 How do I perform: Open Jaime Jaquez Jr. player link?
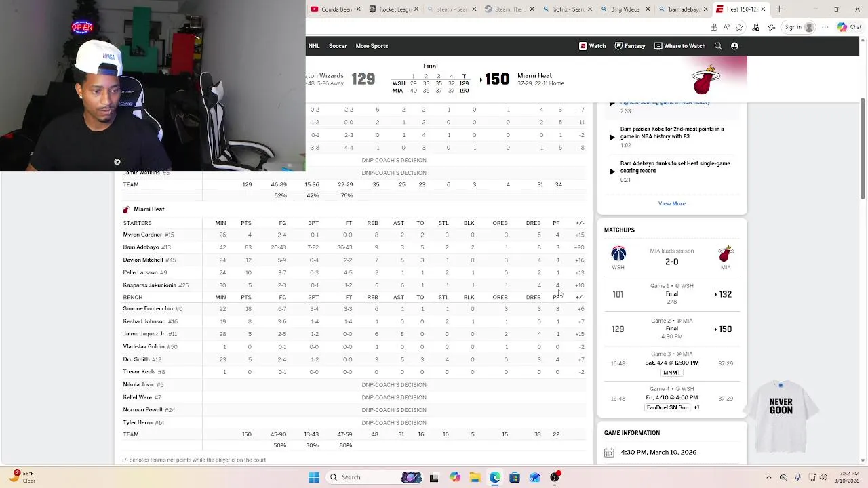point(144,334)
